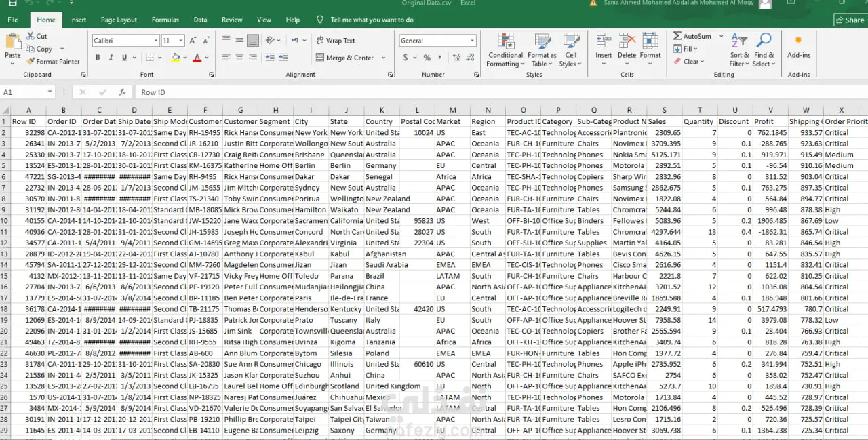Switch to the Review tab
The image size is (868, 440).
232,20
